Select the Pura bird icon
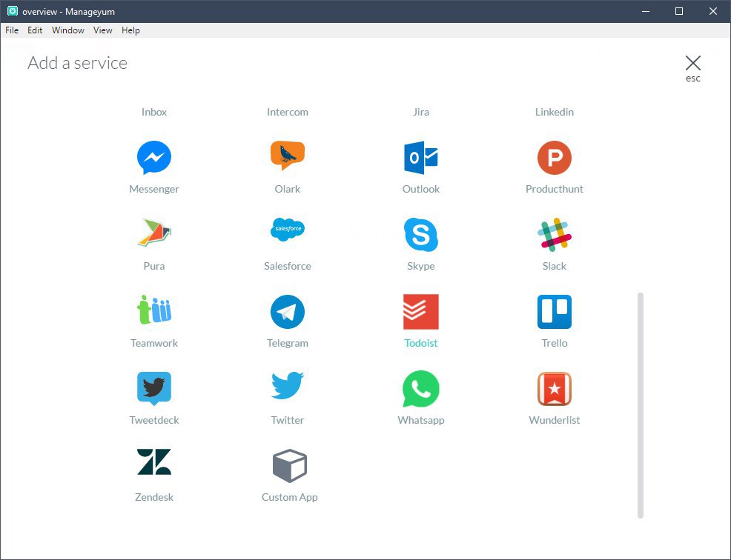The height and width of the screenshot is (560, 731). tap(154, 232)
